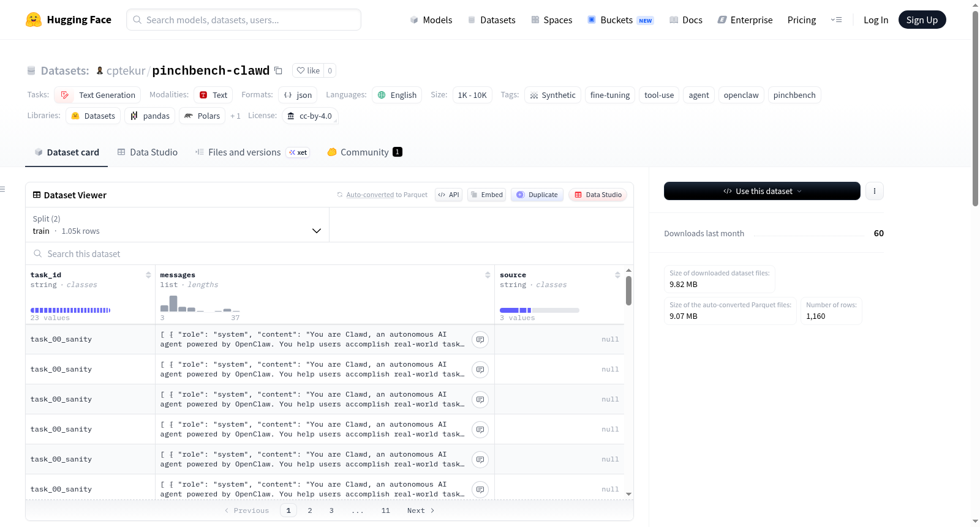Screen dimensions: 980x527
Task: Open Buckets in the top navigation
Action: (620, 20)
